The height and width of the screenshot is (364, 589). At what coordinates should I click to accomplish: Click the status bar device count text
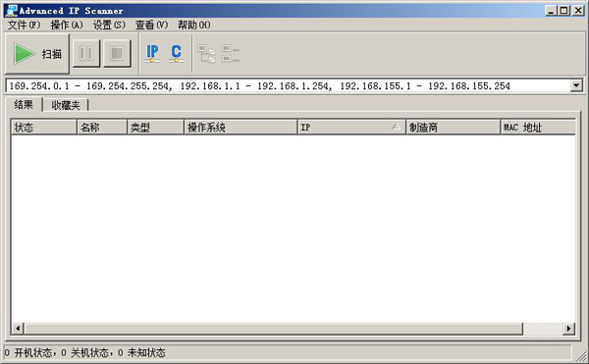(x=84, y=353)
